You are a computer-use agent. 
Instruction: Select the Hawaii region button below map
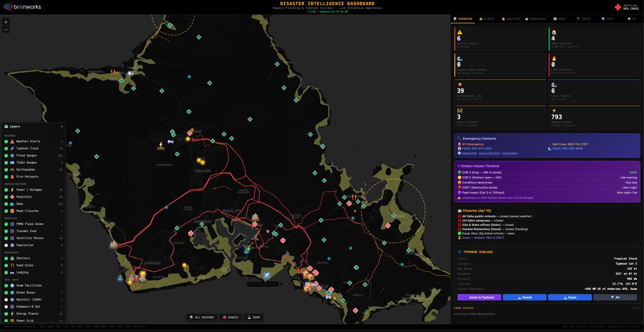[230, 317]
